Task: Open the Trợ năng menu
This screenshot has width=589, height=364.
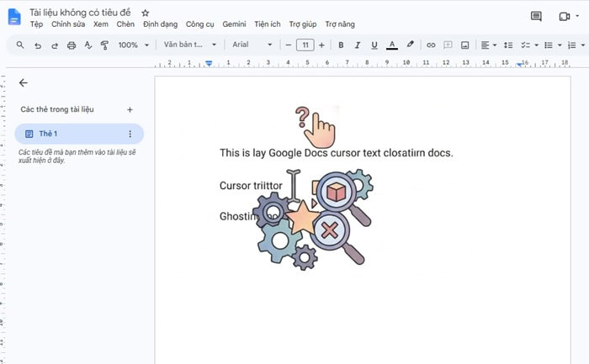Action: 340,24
